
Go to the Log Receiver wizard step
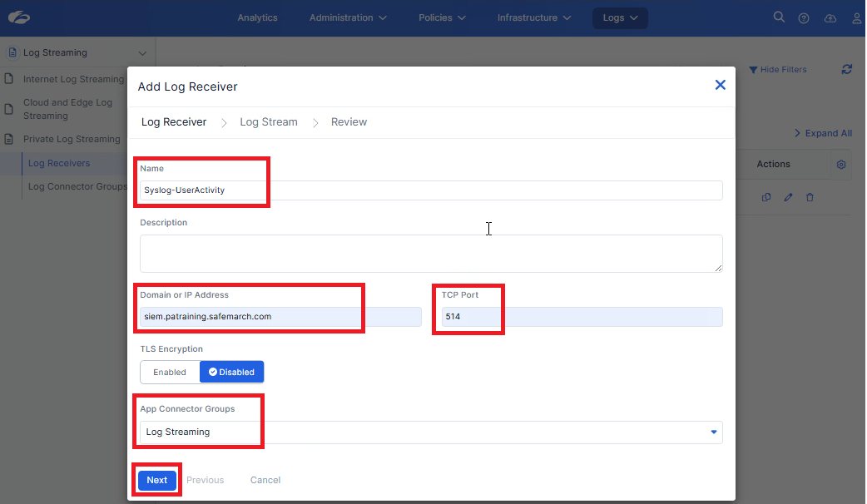[x=174, y=122]
